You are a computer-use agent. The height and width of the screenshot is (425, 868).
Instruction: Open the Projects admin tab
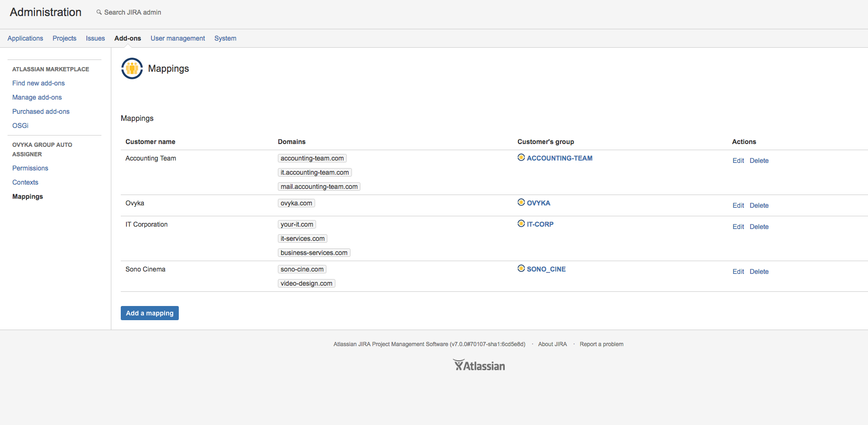click(x=65, y=38)
